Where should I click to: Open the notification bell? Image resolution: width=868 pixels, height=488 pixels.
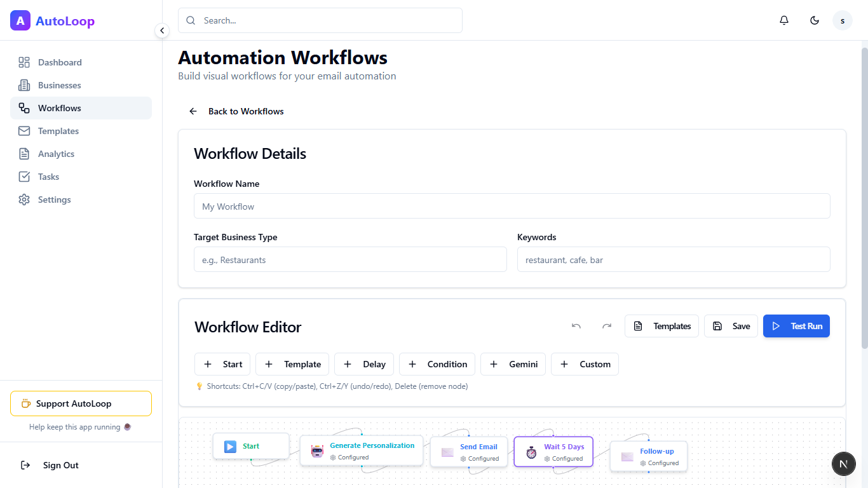[783, 20]
